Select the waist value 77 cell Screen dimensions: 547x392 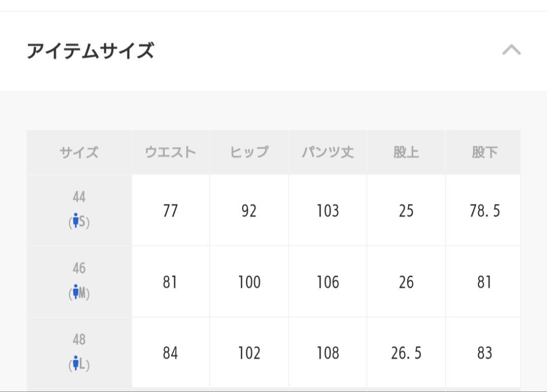(x=171, y=210)
